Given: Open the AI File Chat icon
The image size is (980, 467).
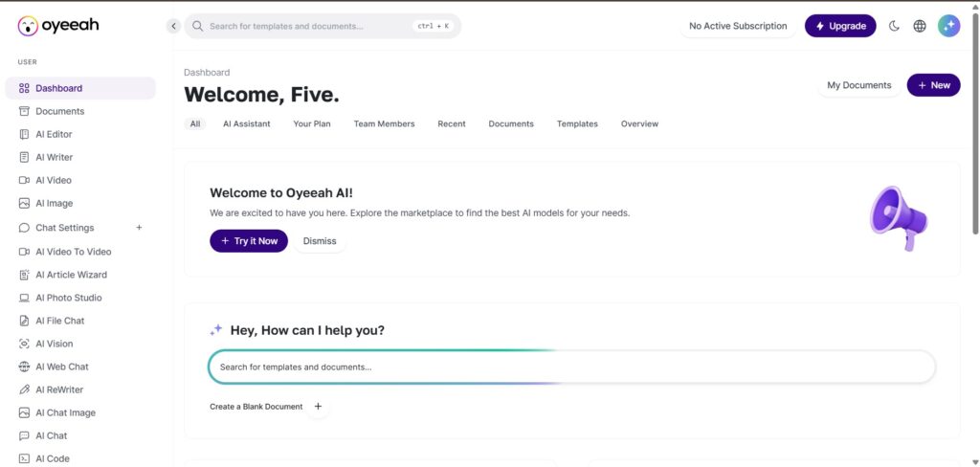Looking at the screenshot, I should coord(24,321).
